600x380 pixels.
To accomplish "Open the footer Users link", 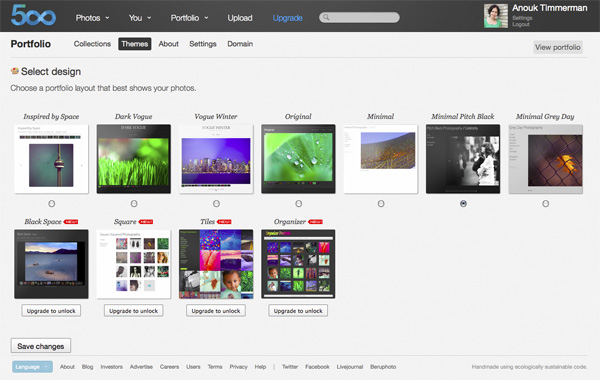I will coord(193,367).
